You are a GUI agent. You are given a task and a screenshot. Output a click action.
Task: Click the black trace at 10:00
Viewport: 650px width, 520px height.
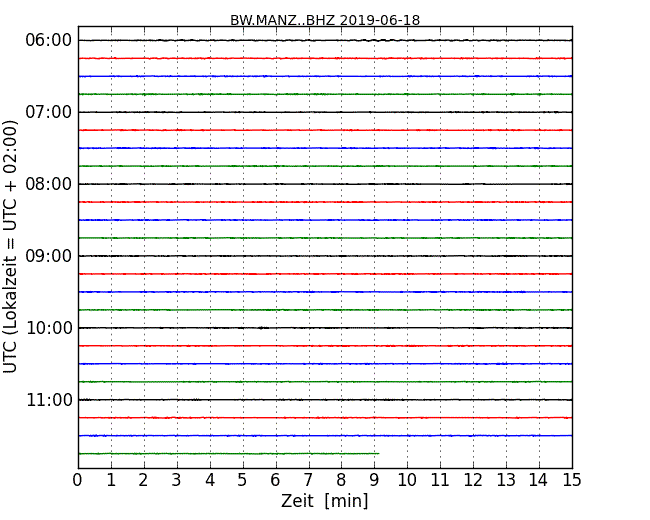click(x=325, y=328)
